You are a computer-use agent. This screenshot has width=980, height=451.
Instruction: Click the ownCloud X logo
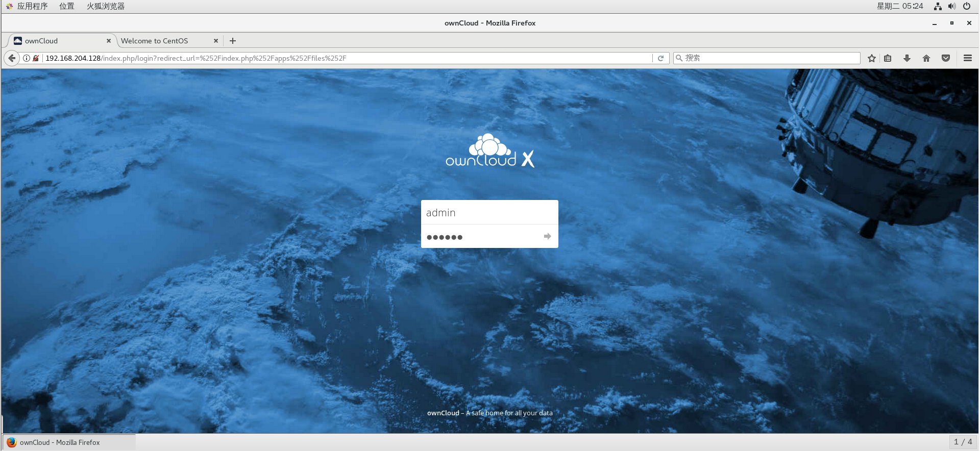click(489, 151)
